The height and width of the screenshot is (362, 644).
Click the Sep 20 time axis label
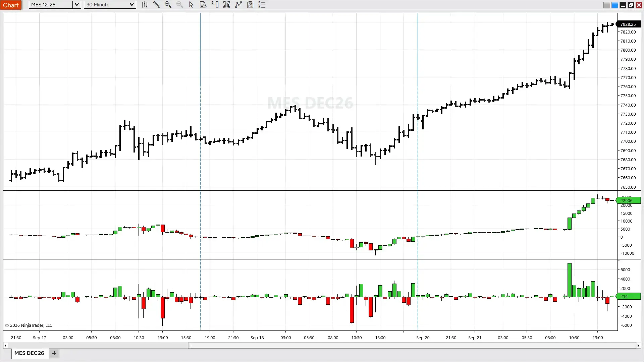pos(423,338)
